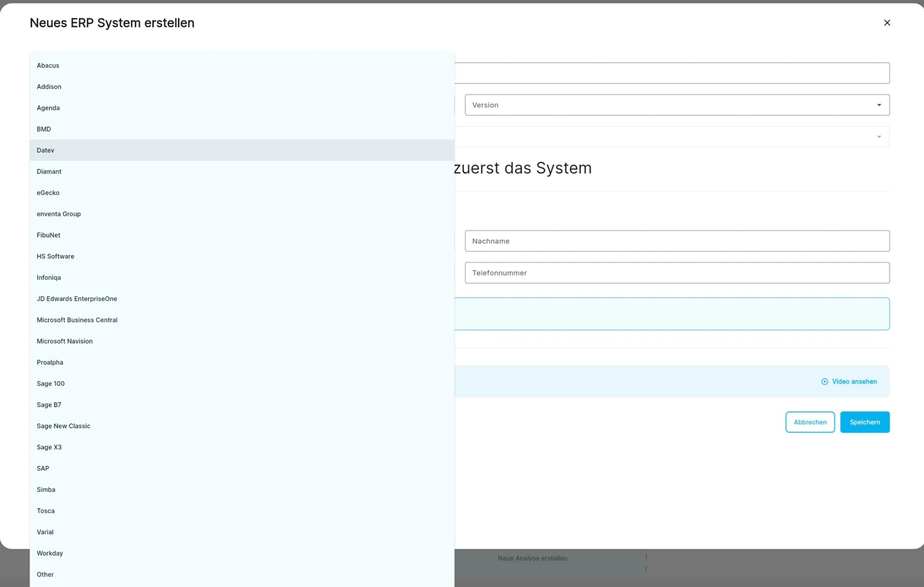Select the Sage B7 option
The image size is (924, 587).
242,404
